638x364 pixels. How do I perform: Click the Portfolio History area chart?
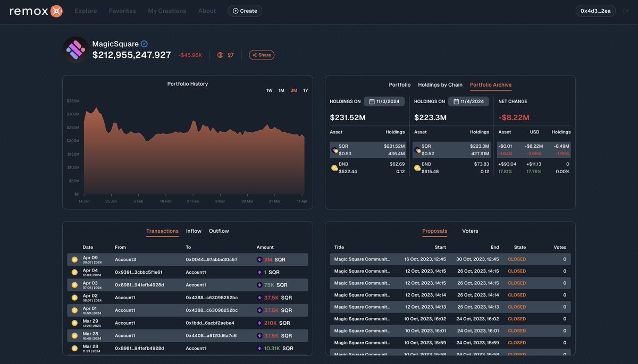click(x=194, y=151)
